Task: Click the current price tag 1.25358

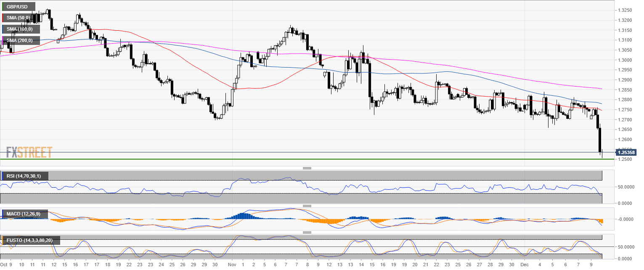Action: tap(626, 152)
